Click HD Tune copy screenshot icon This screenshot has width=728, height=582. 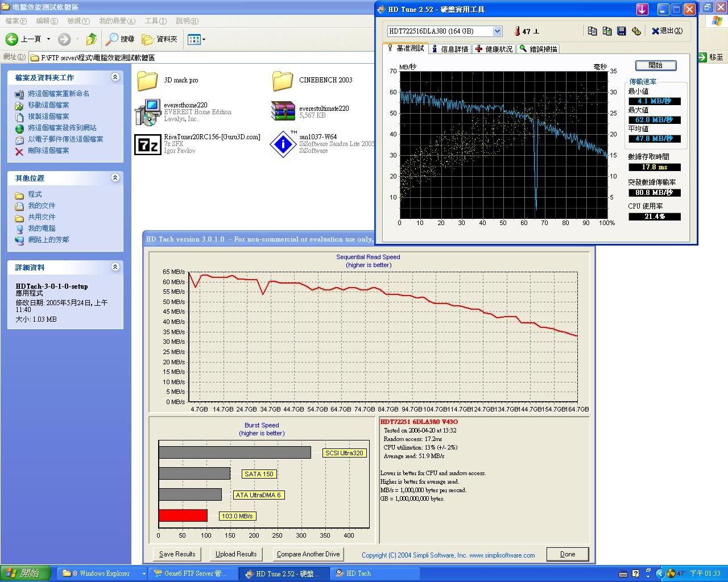point(607,31)
